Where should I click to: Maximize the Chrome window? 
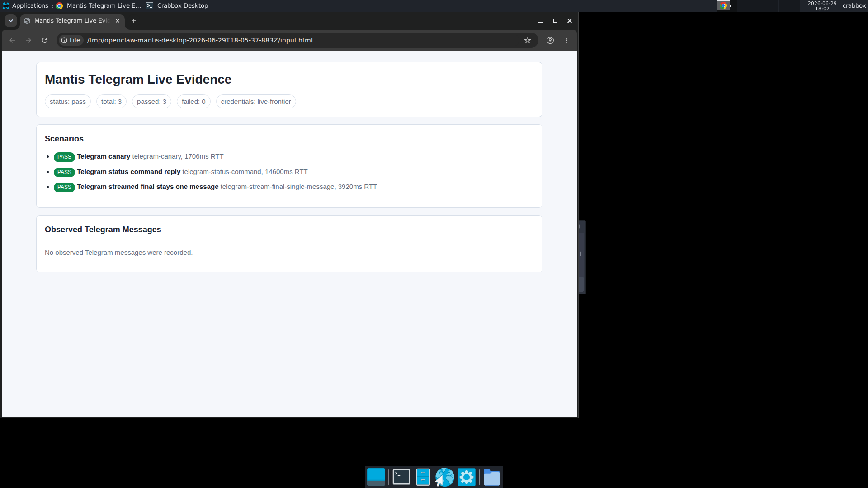[555, 21]
